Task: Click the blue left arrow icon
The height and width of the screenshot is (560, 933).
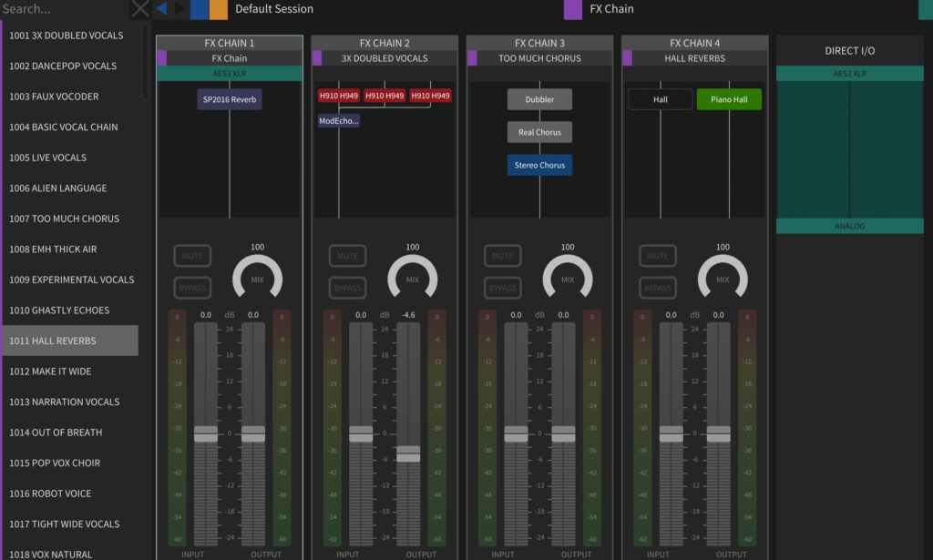Action: point(161,9)
